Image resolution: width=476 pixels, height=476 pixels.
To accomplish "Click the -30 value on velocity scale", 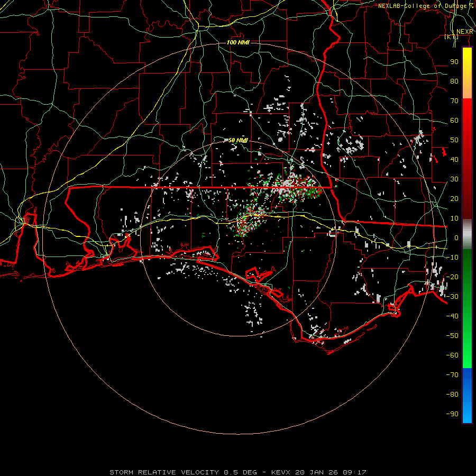I will point(452,296).
